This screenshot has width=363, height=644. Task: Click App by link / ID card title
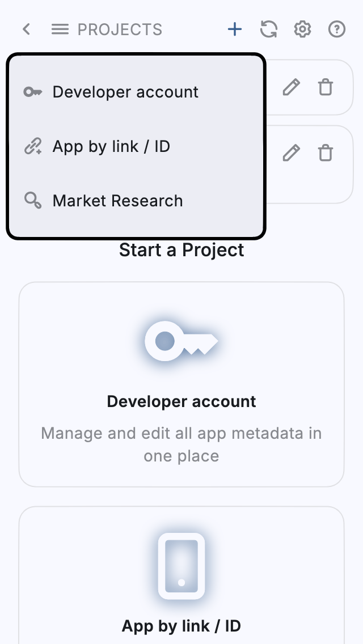(181, 626)
